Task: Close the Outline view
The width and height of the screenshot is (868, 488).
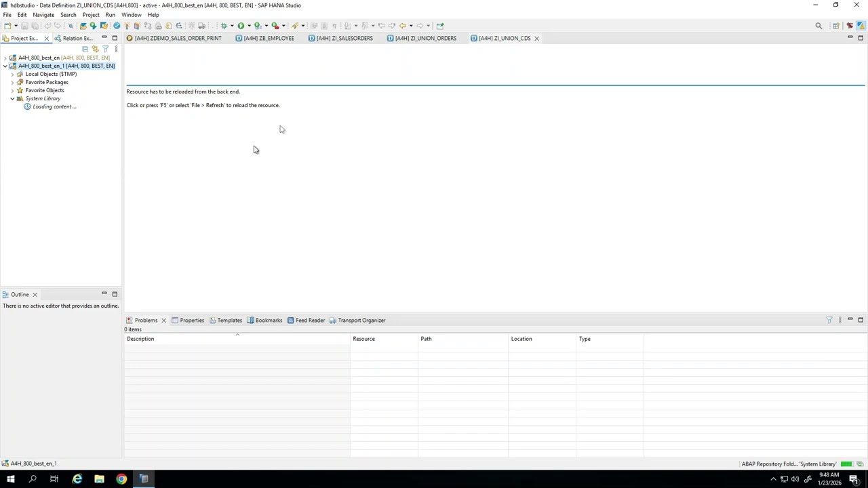Action: pyautogui.click(x=35, y=295)
